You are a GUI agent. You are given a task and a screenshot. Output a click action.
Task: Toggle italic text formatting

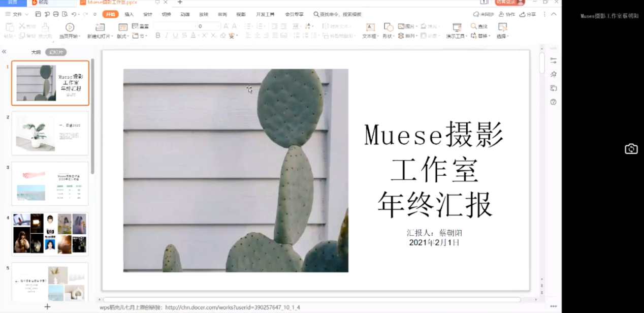coord(167,36)
